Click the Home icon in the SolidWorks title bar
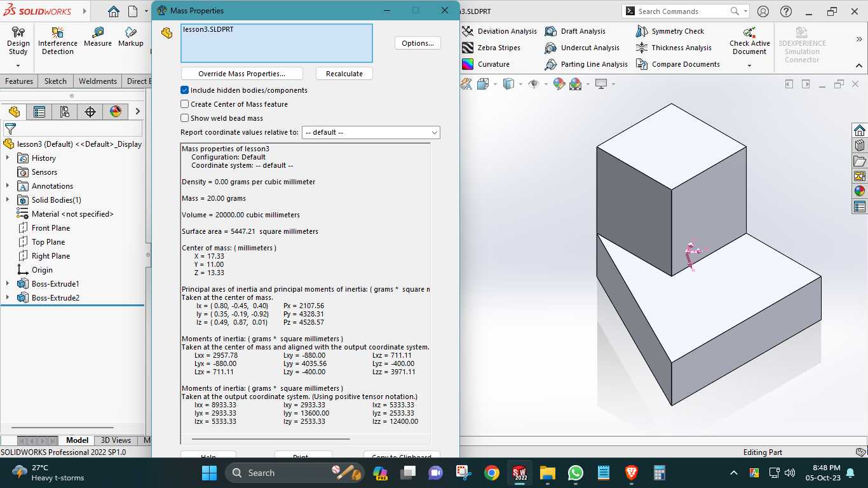Viewport: 868px width, 488px height. [x=113, y=11]
